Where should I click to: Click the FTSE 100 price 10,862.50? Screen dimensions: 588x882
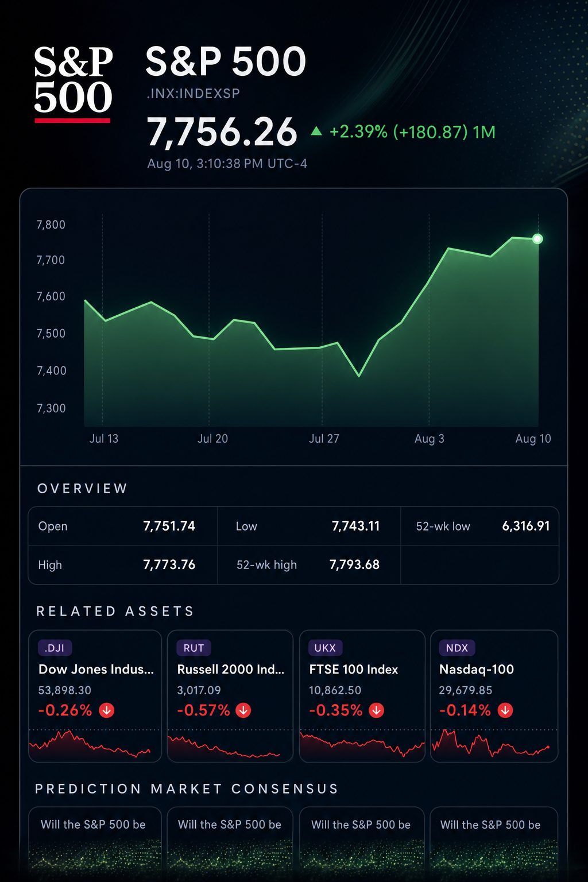coord(335,690)
